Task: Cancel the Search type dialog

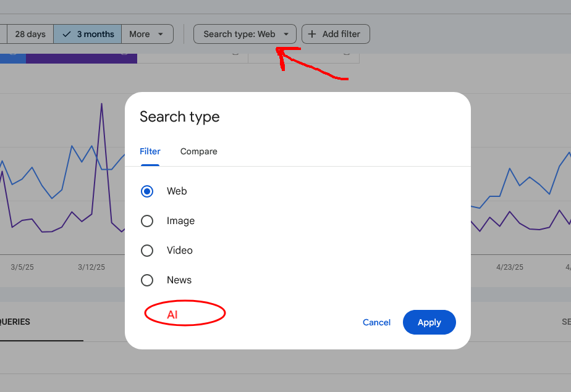Action: [376, 322]
